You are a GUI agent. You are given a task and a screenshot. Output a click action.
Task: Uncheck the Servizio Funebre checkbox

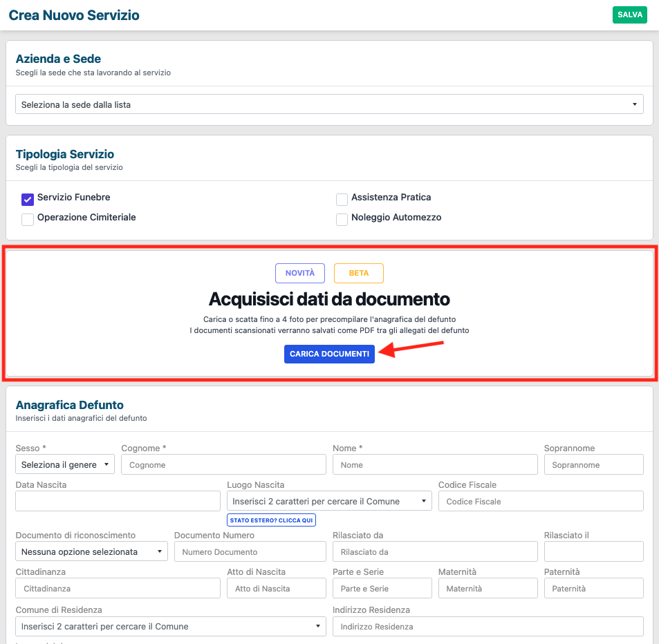(28, 200)
